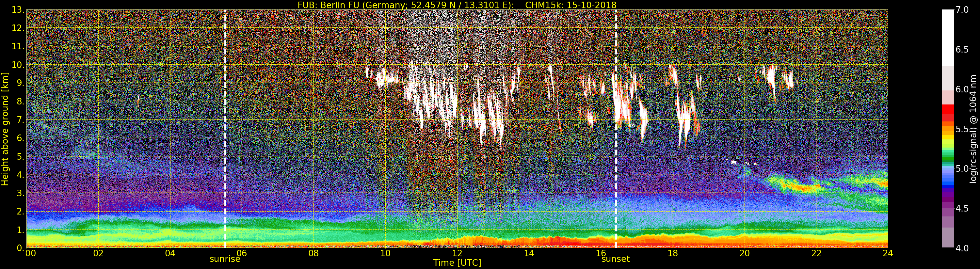Viewport: 980px width, 269px height.
Task: Click the '7.' tick on the height axis
Action: point(21,120)
